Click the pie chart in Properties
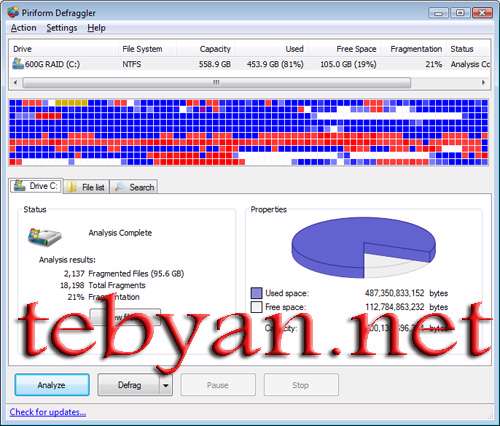This screenshot has width=500, height=426. click(x=363, y=248)
